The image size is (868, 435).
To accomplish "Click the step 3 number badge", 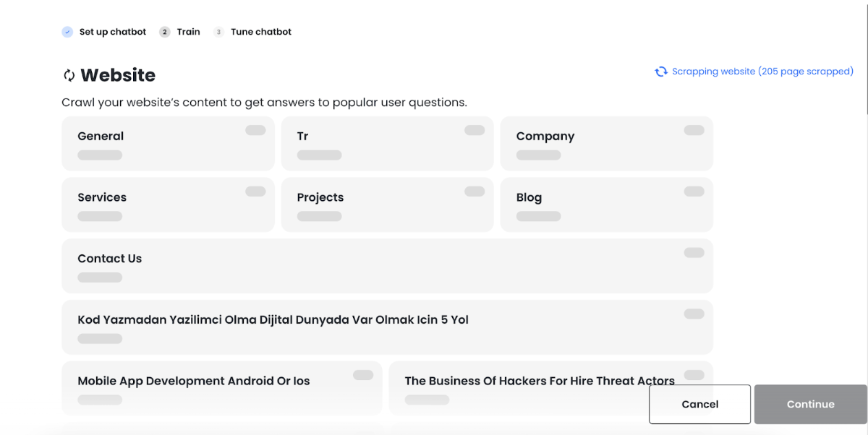I will [x=218, y=32].
